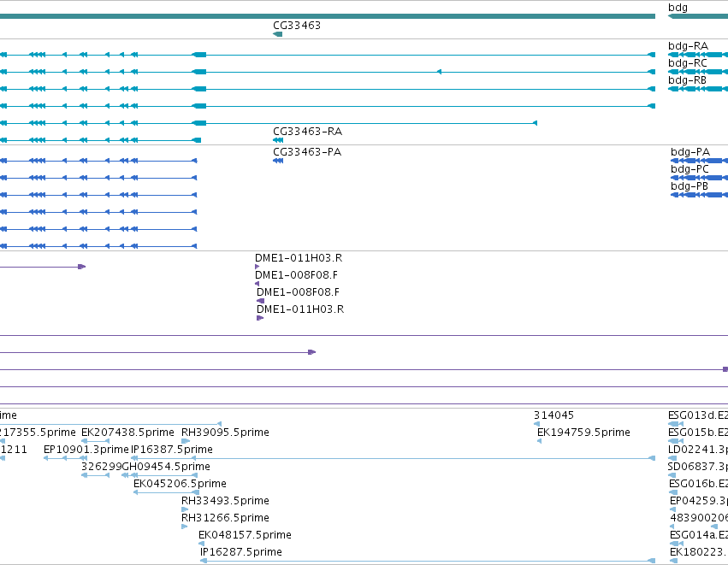The image size is (728, 565).
Task: Select the ESG014a EST label
Action: click(x=699, y=535)
